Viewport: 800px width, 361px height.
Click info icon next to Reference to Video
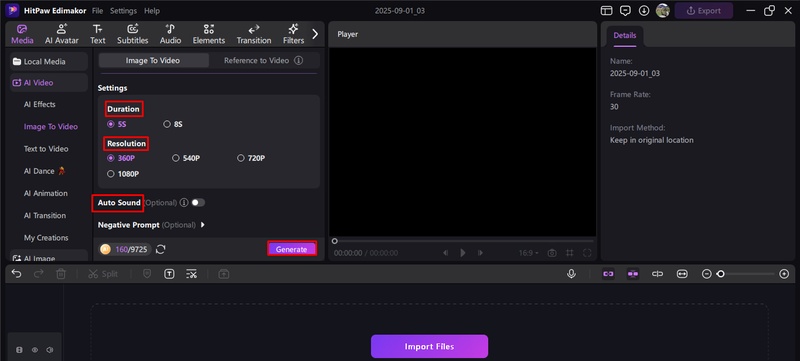pyautogui.click(x=298, y=60)
